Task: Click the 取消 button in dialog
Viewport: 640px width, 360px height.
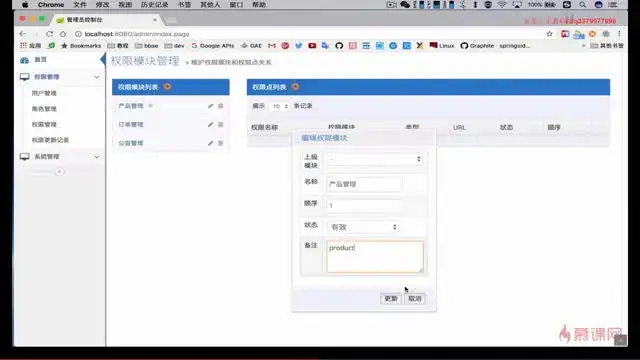Action: point(415,299)
